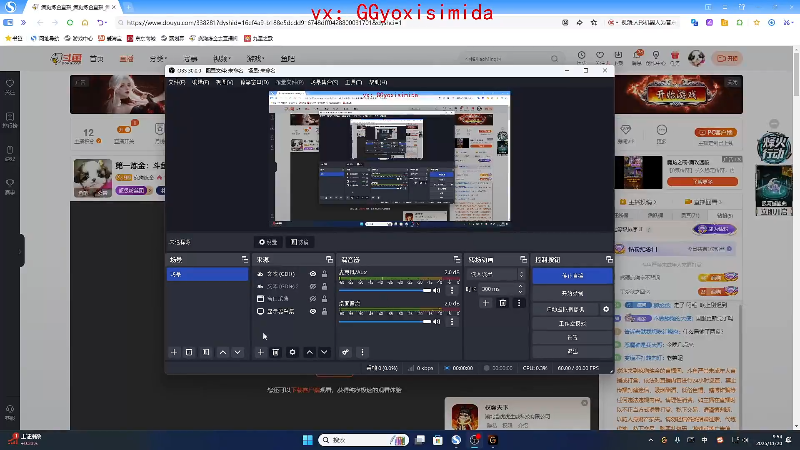800x450 pixels.
Task: Toggle visibility of Text (GDI+) source
Action: [x=313, y=274]
